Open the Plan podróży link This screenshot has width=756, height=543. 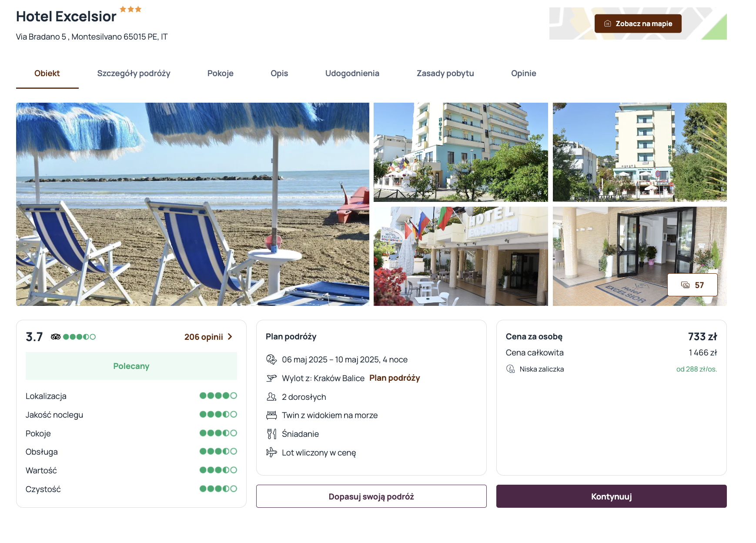click(395, 378)
